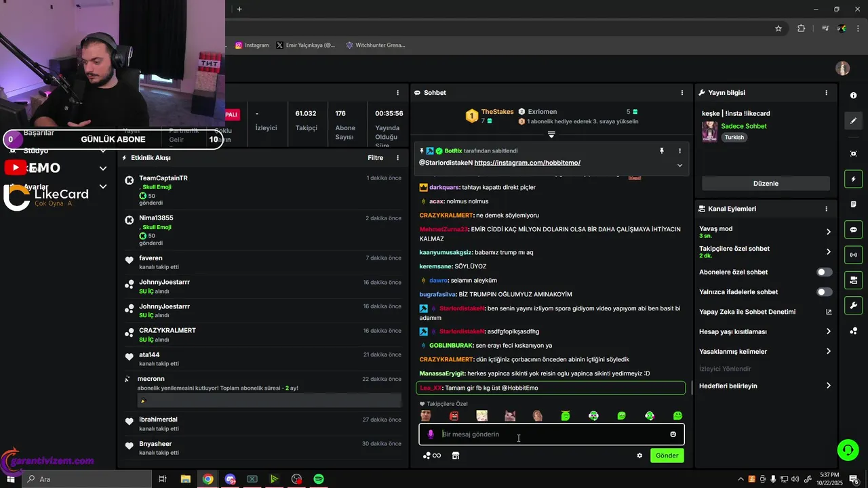Open the emoji picker smiley in chat box
The width and height of the screenshot is (868, 488).
pos(673,434)
